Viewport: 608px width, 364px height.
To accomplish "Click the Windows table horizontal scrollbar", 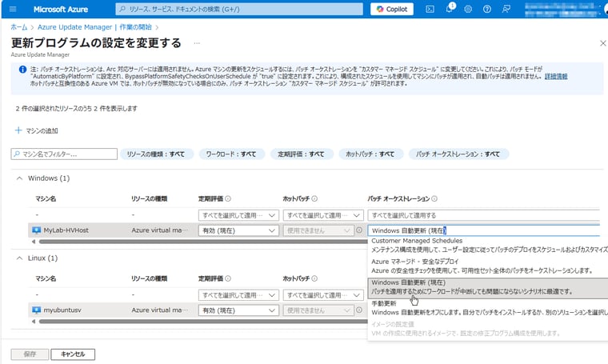I will click(202, 242).
